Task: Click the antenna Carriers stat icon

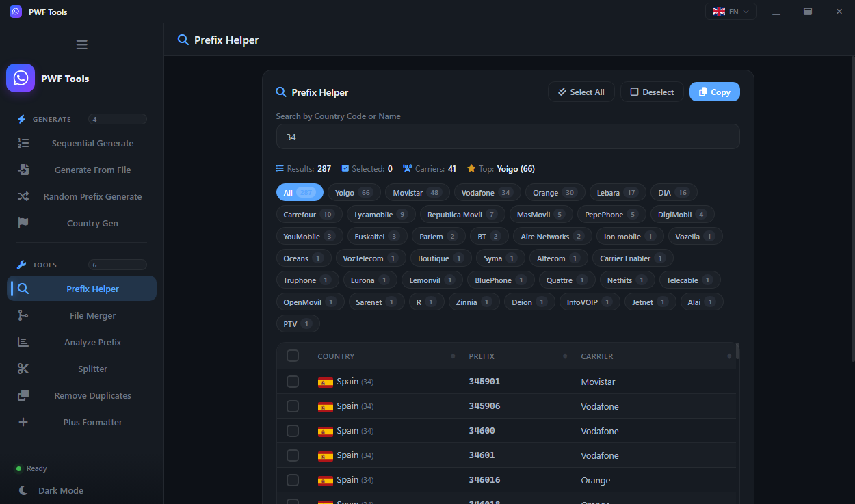Action: [408, 168]
